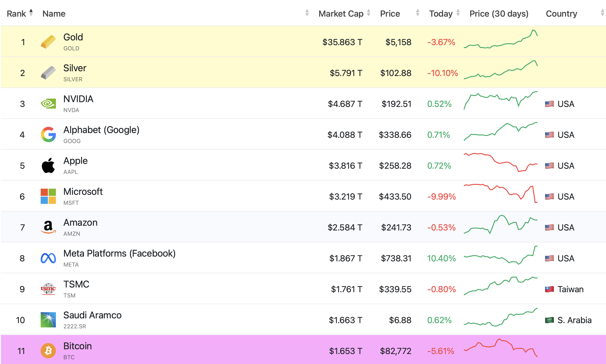This screenshot has height=364, width=606.
Task: Open the TSMC company link
Action: point(76,284)
